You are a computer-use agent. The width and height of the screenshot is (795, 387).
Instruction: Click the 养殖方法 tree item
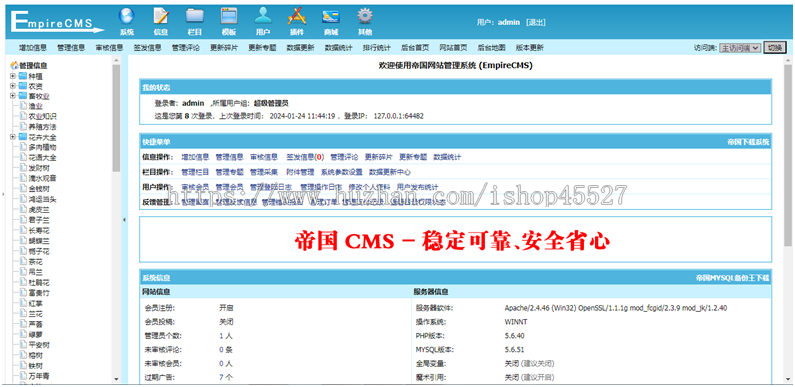coord(43,127)
